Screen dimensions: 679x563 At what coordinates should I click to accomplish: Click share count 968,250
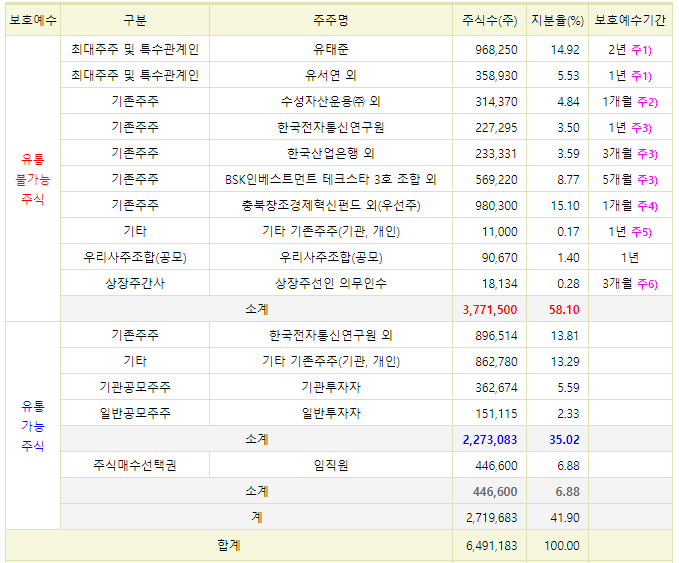496,50
